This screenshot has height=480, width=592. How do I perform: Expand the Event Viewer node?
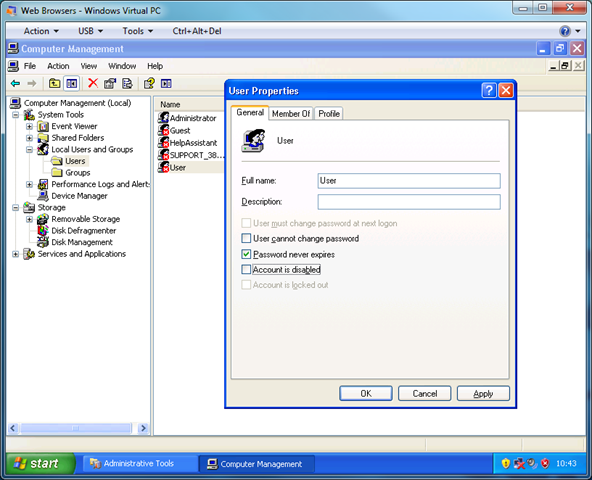[x=29, y=126]
